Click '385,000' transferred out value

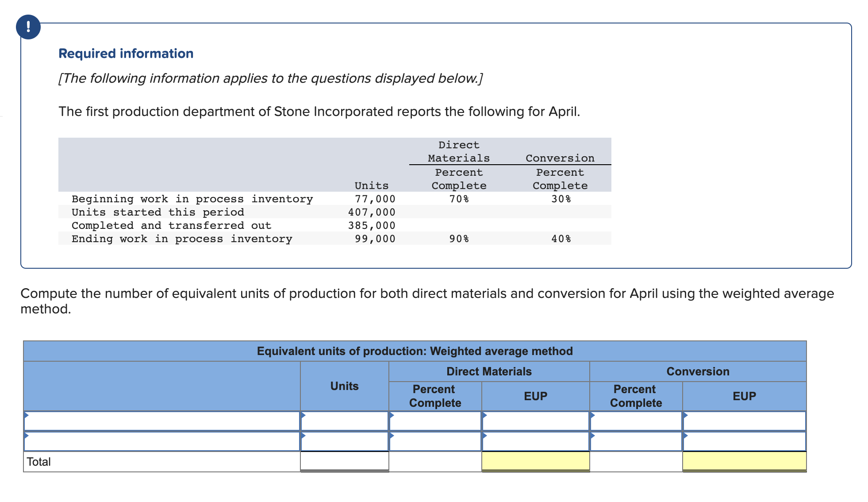372,225
